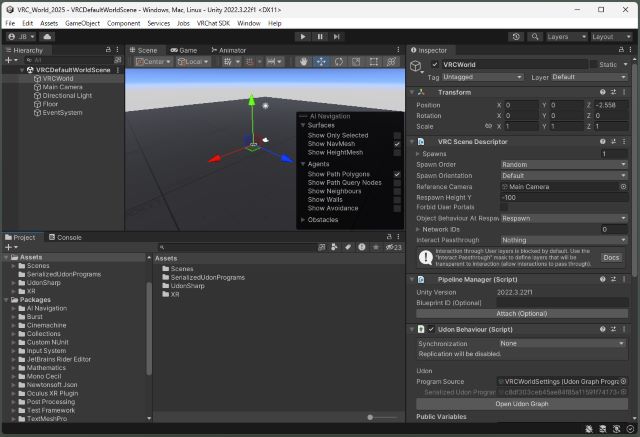Open Spawn Order Random dropdown
Screen dimensions: 640x437
[x=564, y=164]
